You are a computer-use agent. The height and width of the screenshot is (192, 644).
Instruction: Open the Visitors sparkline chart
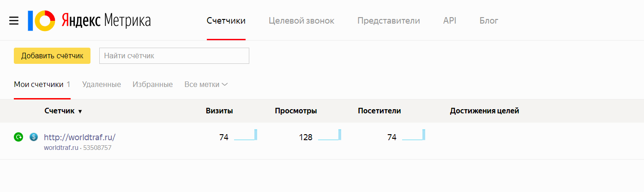click(x=413, y=135)
